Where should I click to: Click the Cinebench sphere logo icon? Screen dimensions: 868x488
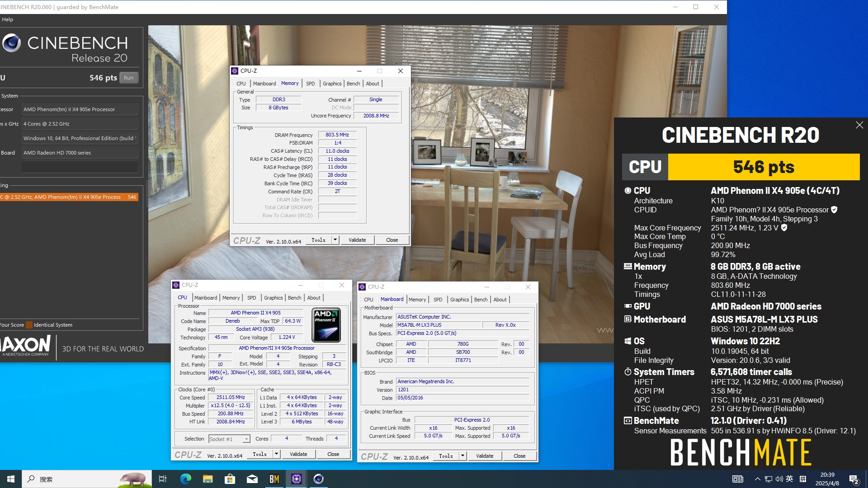tap(12, 43)
